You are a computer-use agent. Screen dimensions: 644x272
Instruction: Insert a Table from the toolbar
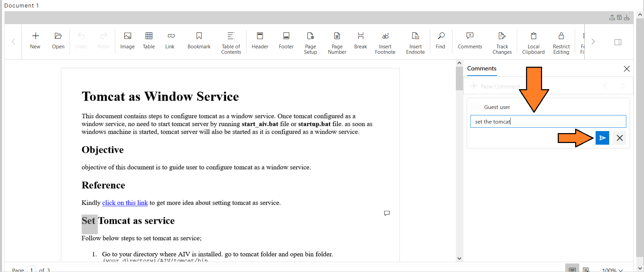(149, 41)
